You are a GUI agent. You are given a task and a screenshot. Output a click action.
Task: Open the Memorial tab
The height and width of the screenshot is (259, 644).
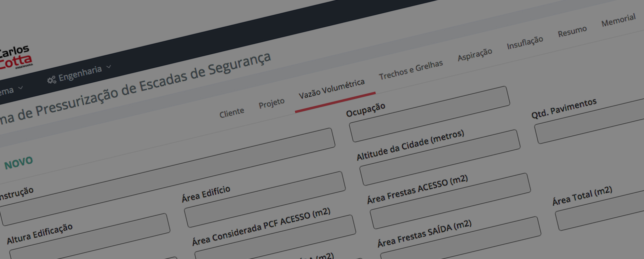click(x=618, y=20)
